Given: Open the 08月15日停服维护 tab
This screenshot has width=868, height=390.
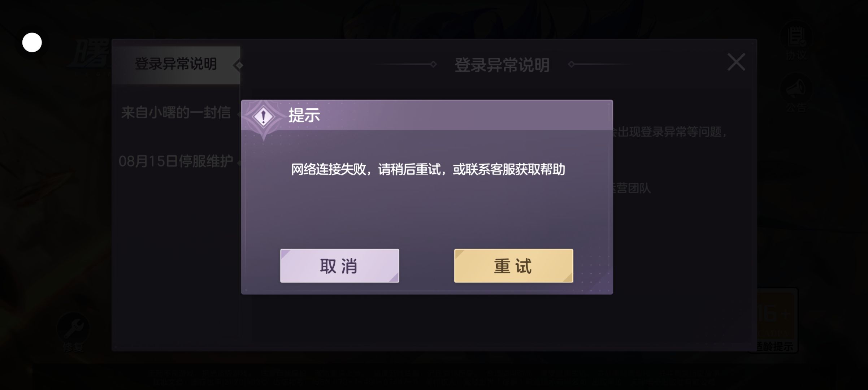Looking at the screenshot, I should (176, 161).
